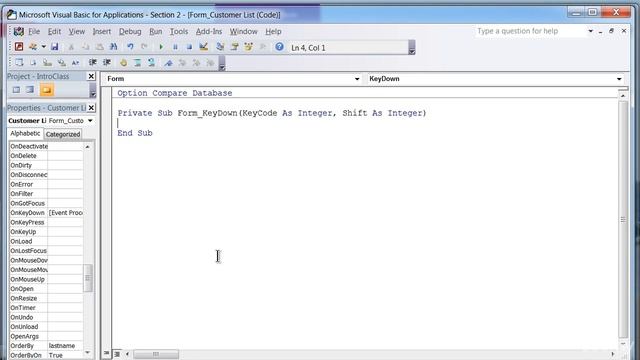
Task: Open the Properties Window icon
Action: (234, 47)
